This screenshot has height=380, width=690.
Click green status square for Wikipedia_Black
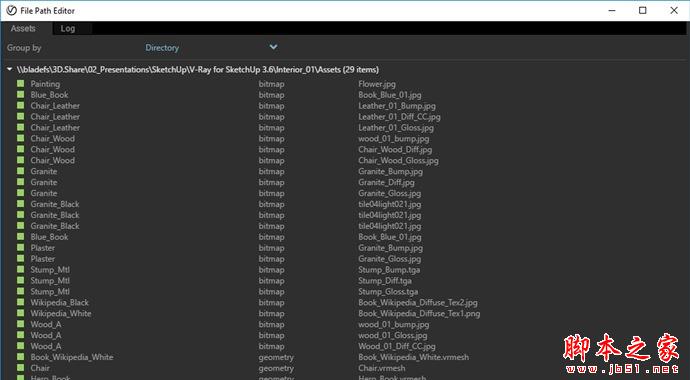[20, 302]
